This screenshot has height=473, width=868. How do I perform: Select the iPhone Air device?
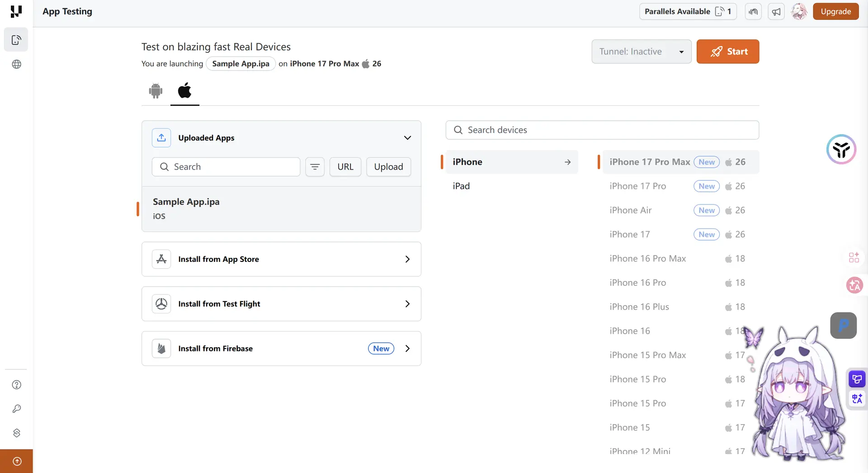click(x=681, y=210)
